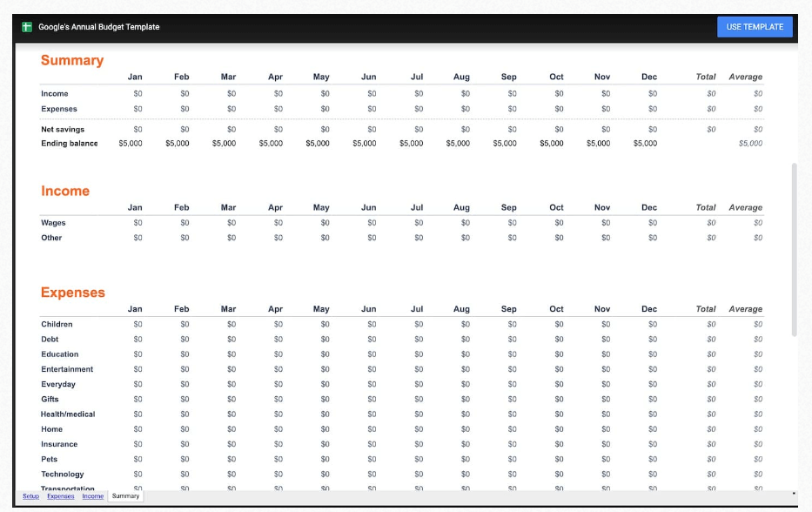This screenshot has width=812, height=512.
Task: Select the Children January expense cell
Action: click(138, 325)
